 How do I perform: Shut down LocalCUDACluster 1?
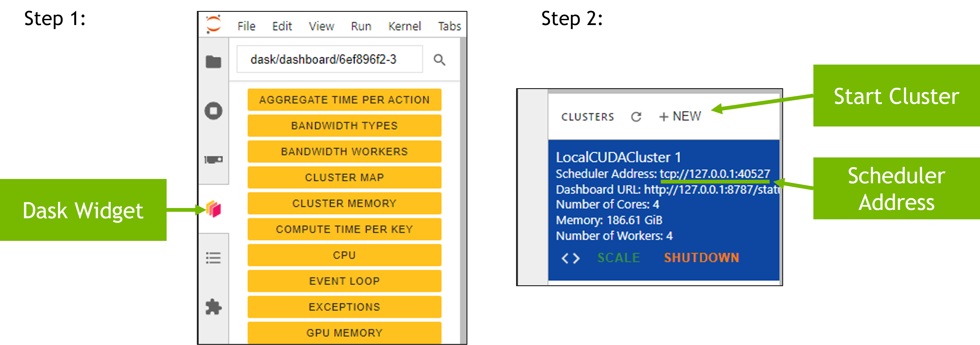pyautogui.click(x=702, y=258)
